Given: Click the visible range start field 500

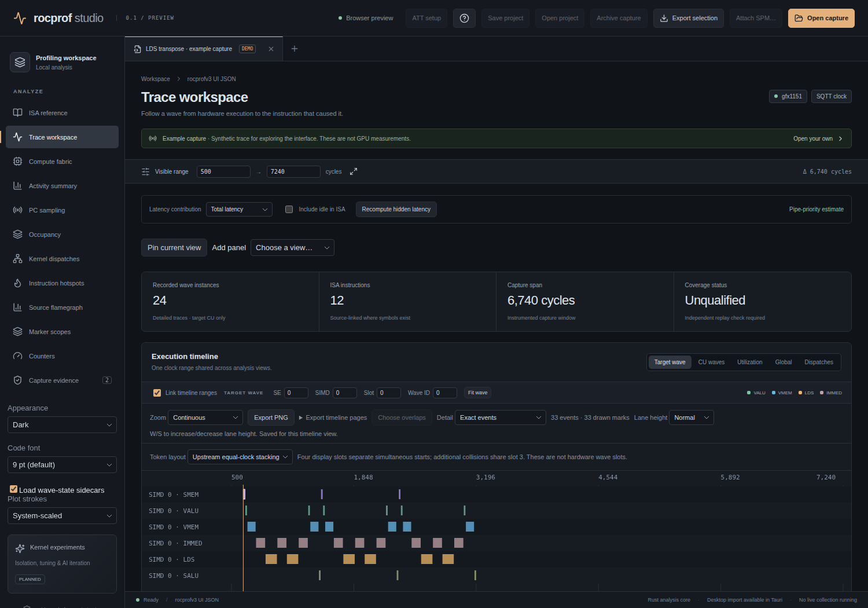Looking at the screenshot, I should pos(223,171).
